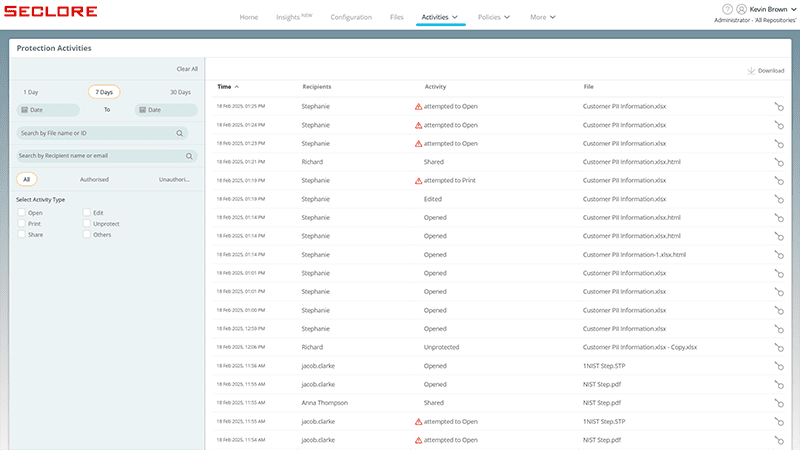Click the action icon for the 12:59 PM Opened row
This screenshot has height=450, width=800.
[779, 329]
